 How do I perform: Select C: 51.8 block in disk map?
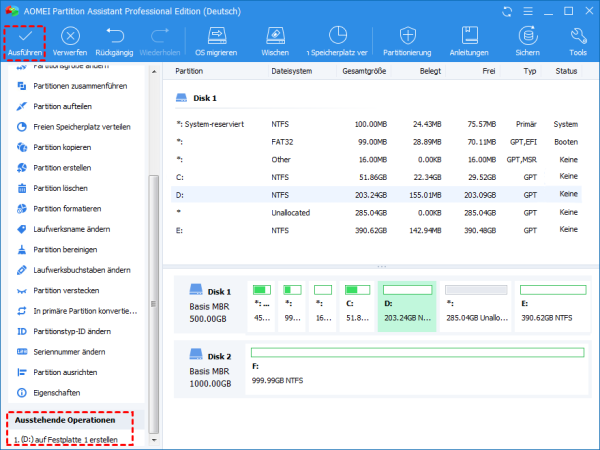click(357, 306)
